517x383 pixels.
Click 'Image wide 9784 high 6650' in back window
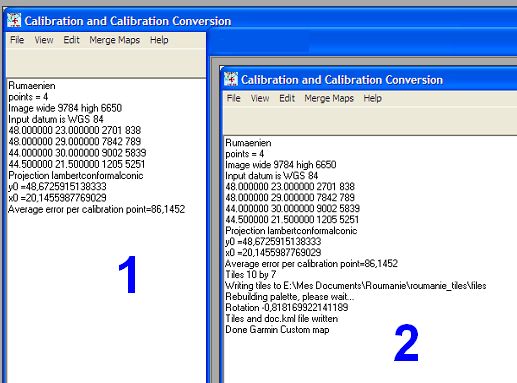tap(65, 108)
